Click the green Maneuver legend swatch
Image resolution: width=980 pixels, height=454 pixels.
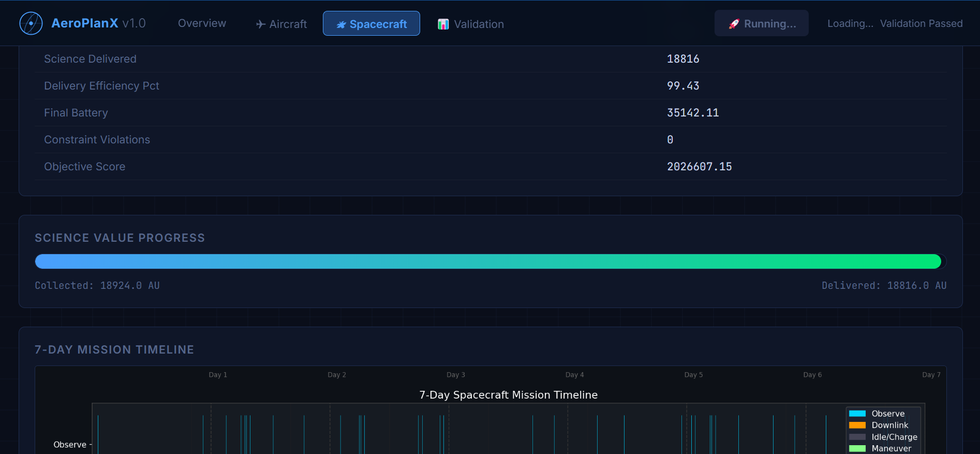(x=857, y=448)
